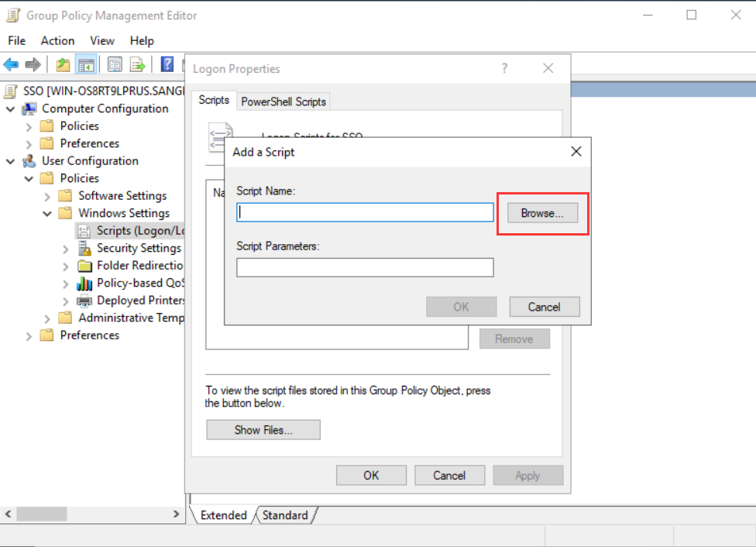Expand the Software Settings folder
The image size is (756, 547).
click(48, 196)
